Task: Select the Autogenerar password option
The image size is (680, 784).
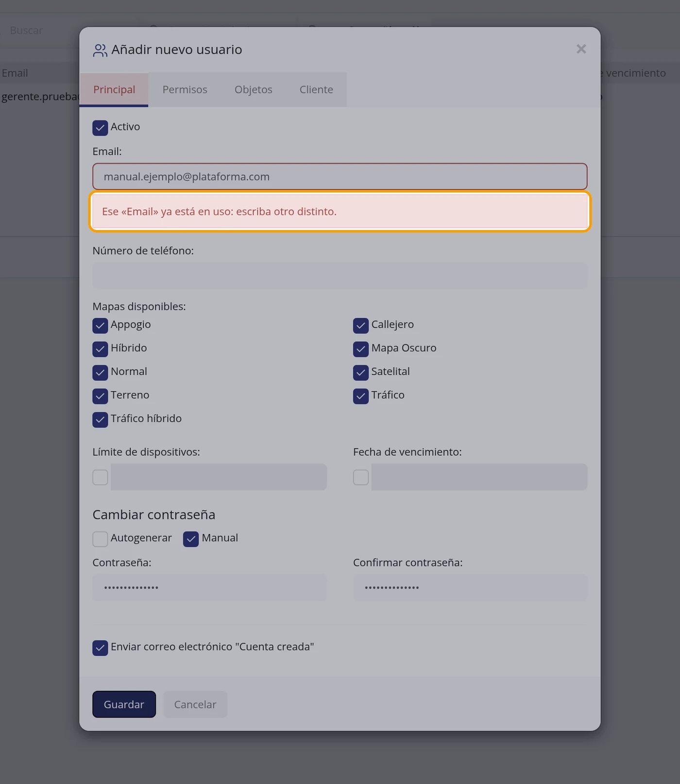Action: point(100,539)
